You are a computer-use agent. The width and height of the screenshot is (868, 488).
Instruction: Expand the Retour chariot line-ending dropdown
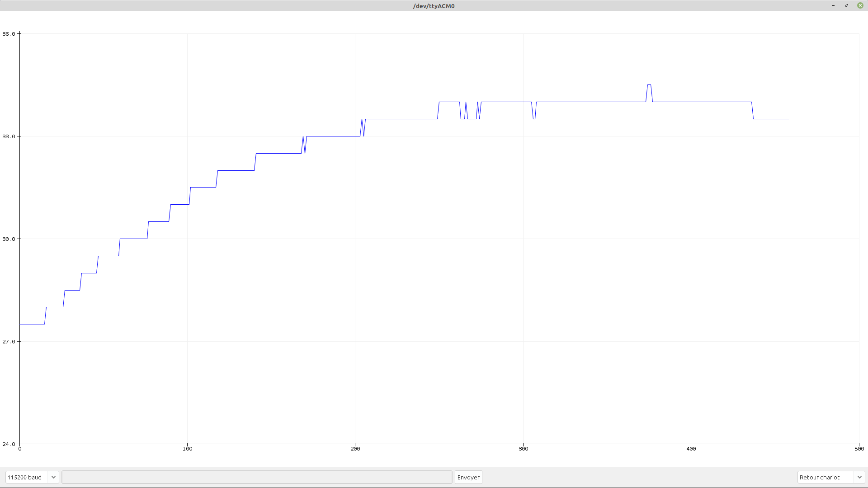[825, 477]
